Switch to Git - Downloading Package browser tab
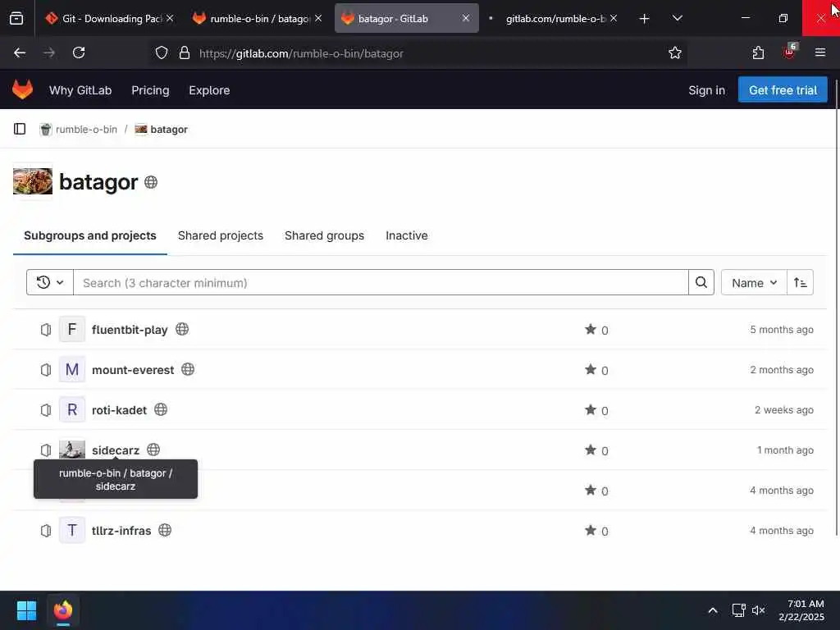This screenshot has height=630, width=840. tap(110, 18)
